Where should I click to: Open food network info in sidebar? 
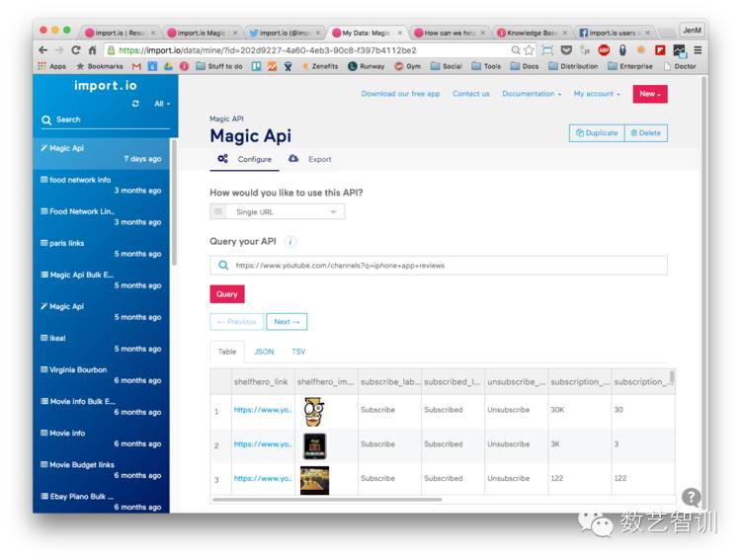point(101,185)
